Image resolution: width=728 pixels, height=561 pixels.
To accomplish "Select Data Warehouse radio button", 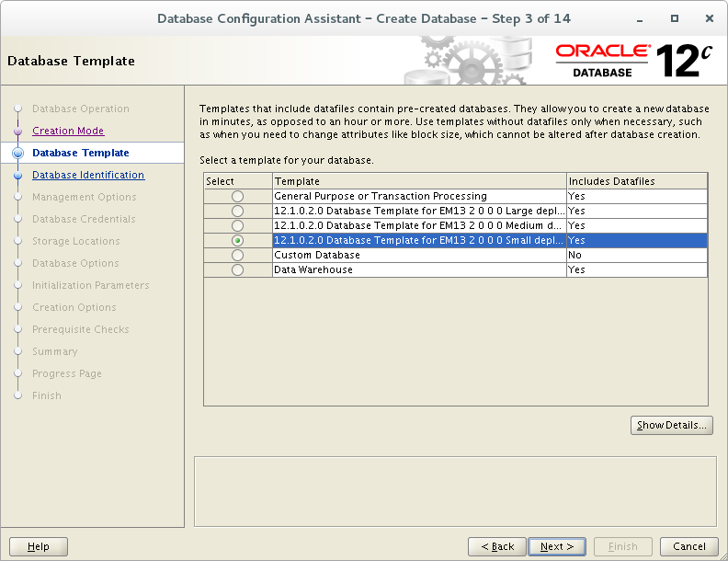I will (x=237, y=269).
